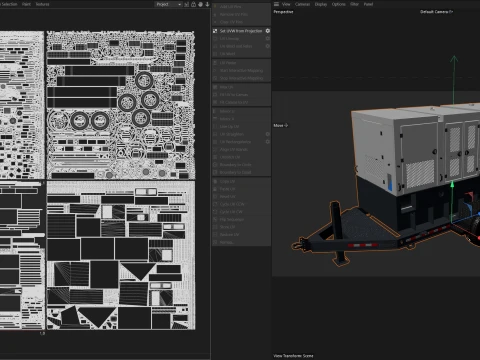Click the Boundary to Circle icon
The width and height of the screenshot is (480, 360).
215,165
